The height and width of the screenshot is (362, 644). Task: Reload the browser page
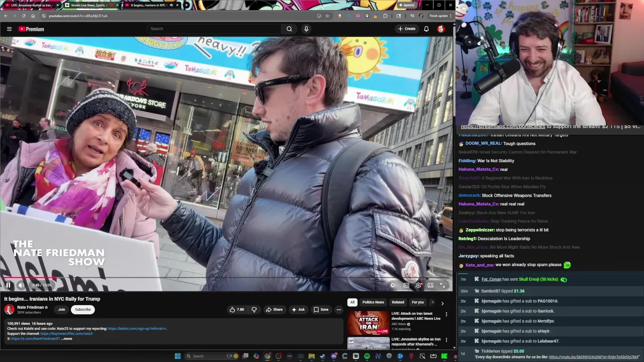pos(24,16)
